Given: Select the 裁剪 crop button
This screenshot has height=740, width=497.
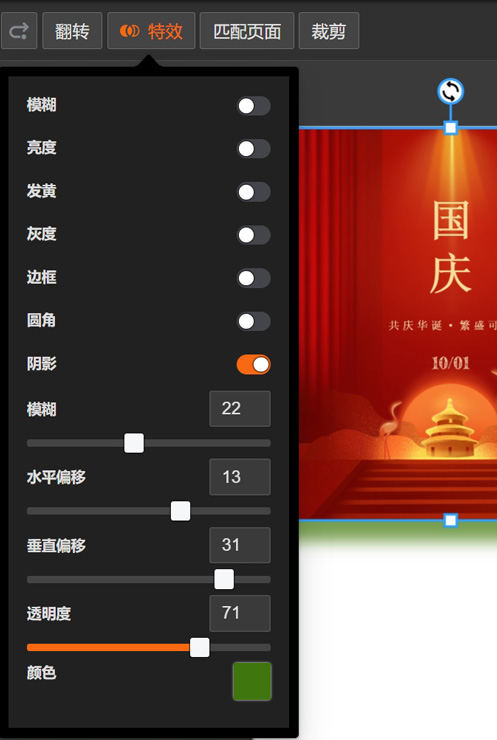Looking at the screenshot, I should pos(329,31).
